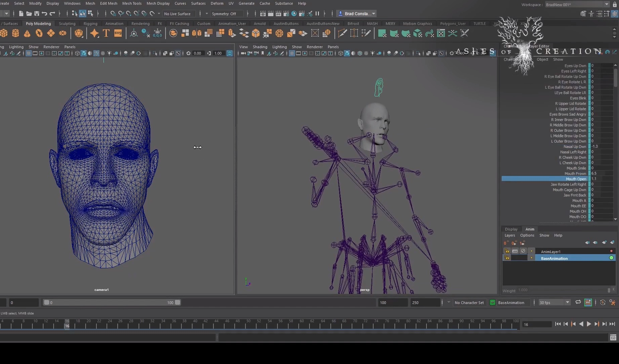This screenshot has width=619, height=364.
Task: Click the Freeze Transformations 0,0,0 icon
Action: tap(157, 33)
